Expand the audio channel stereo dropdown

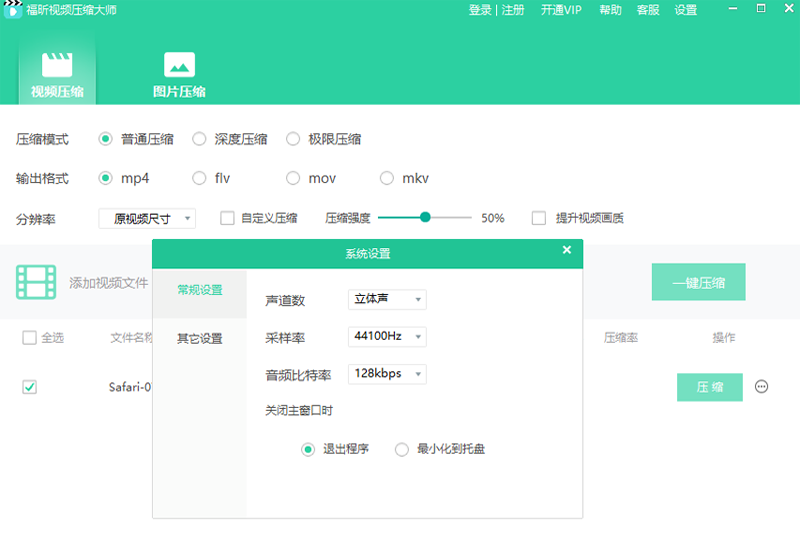(x=387, y=300)
